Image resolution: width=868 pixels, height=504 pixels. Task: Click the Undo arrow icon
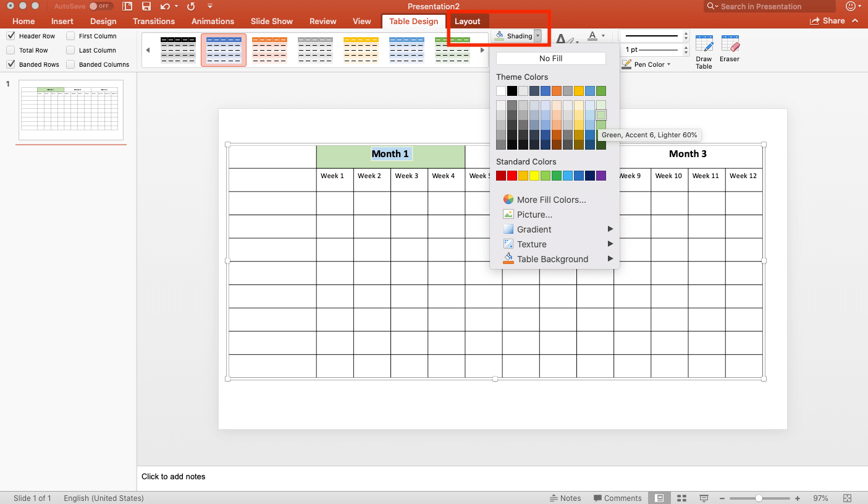(165, 6)
